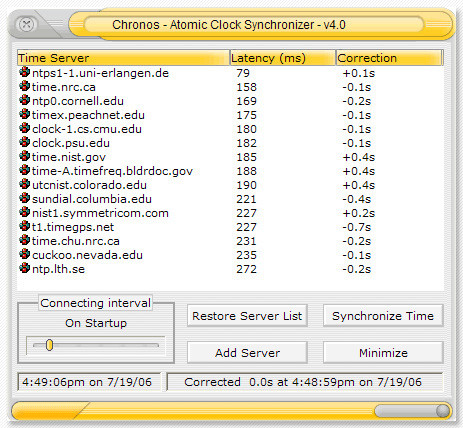Click the server icon next to time.nrc.ca
The height and width of the screenshot is (428, 463).
pyautogui.click(x=25, y=86)
